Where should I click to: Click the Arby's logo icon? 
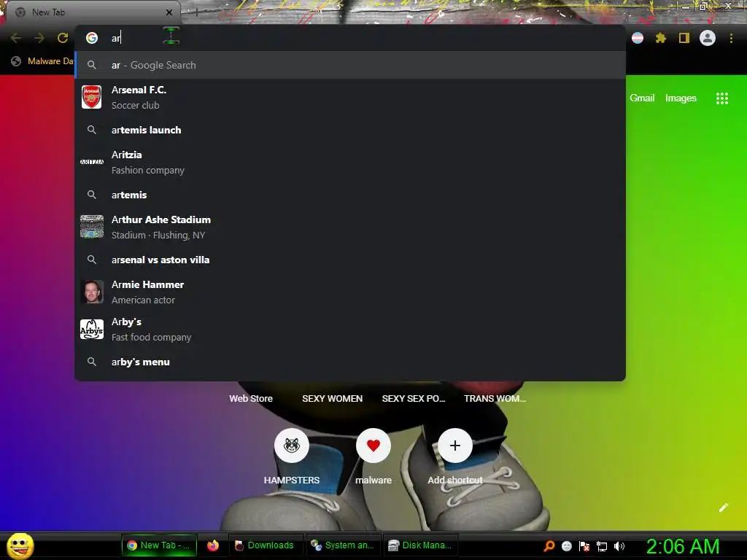[x=91, y=329]
